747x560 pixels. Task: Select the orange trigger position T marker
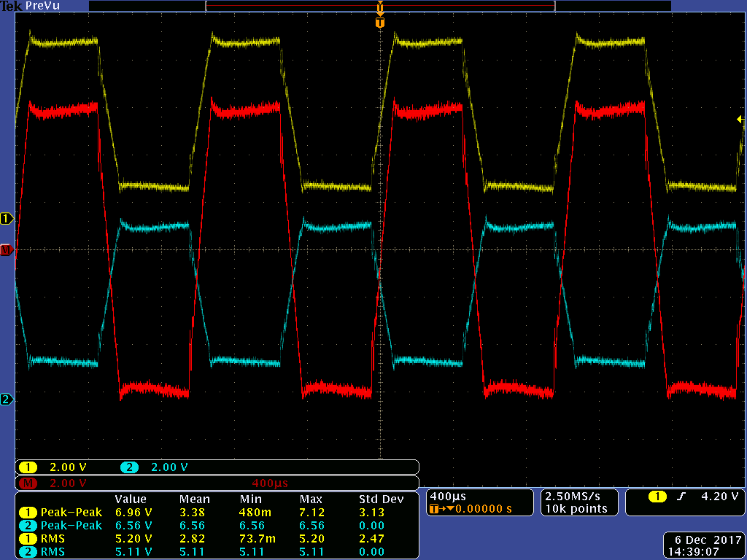pyautogui.click(x=379, y=23)
